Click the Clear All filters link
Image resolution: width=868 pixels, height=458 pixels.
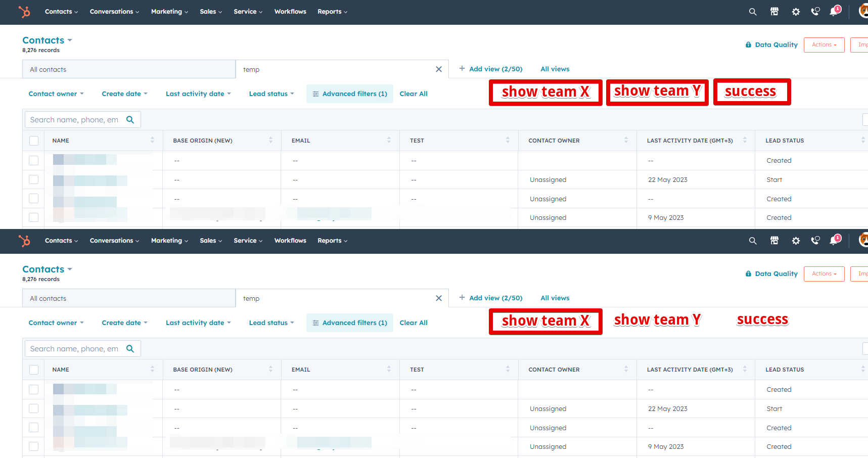(x=414, y=94)
